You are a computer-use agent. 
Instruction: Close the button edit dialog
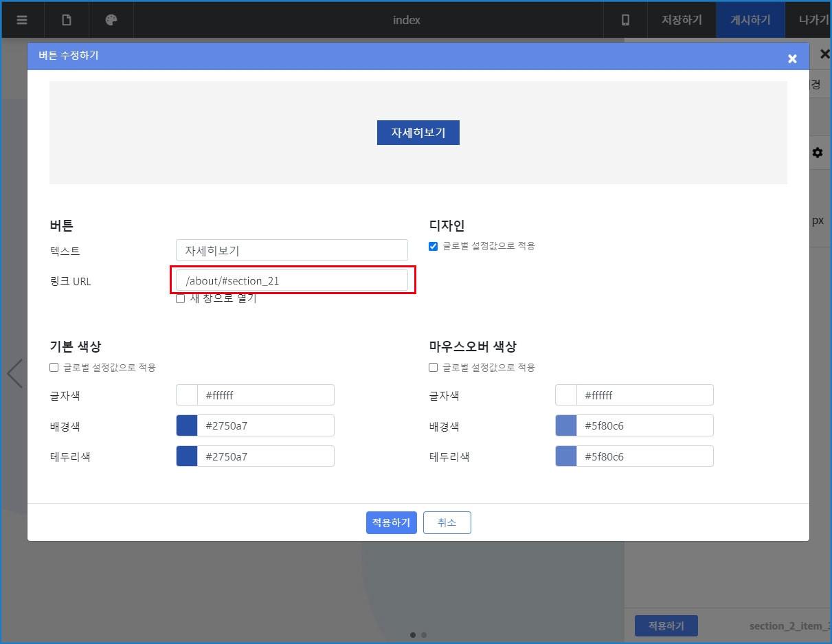792,59
